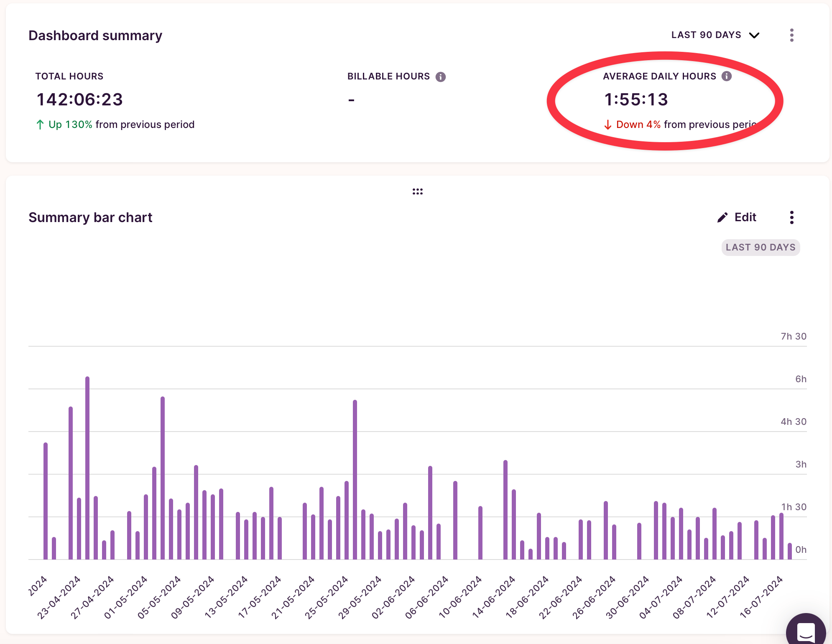Click the Last 90 Days chart badge
The height and width of the screenshot is (644, 832).
pyautogui.click(x=761, y=248)
